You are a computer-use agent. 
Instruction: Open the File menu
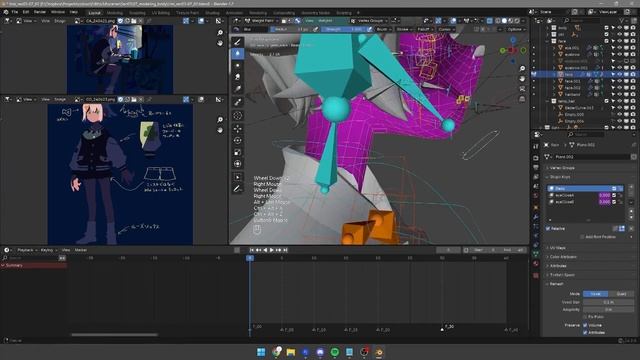point(15,12)
